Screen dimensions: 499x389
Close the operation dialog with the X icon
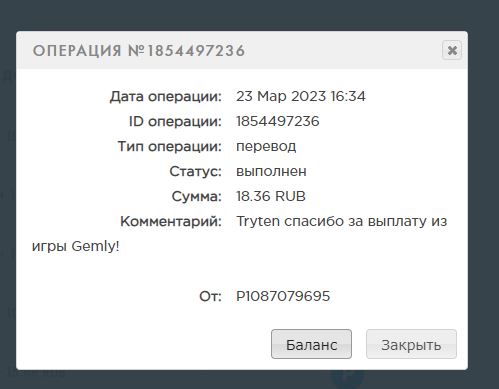tap(452, 50)
